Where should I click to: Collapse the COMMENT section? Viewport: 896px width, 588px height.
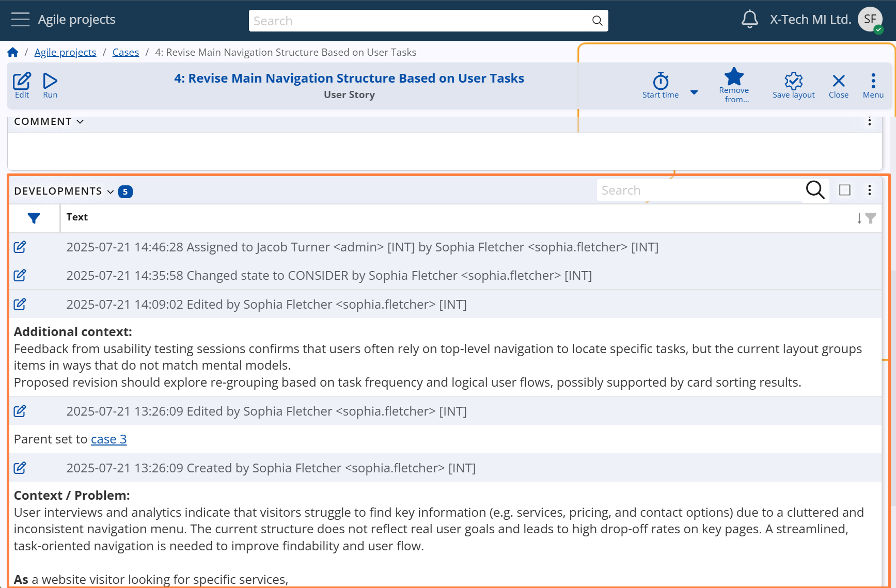tap(80, 122)
